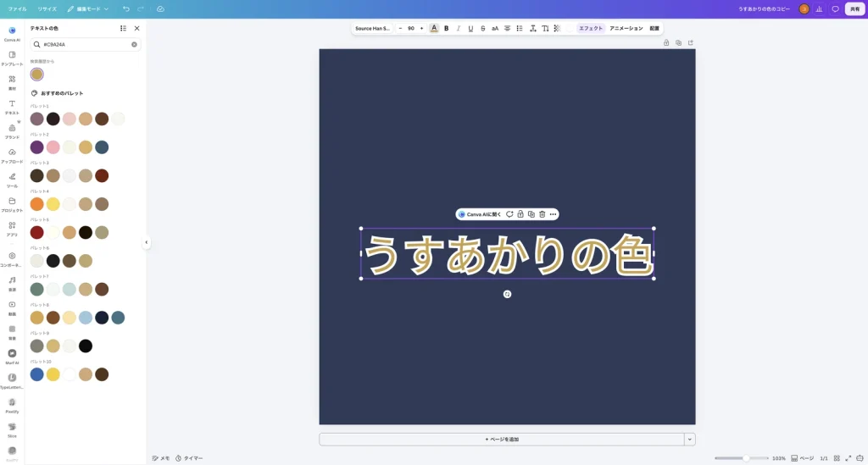Duplicate element from floating toolbar

tap(531, 214)
